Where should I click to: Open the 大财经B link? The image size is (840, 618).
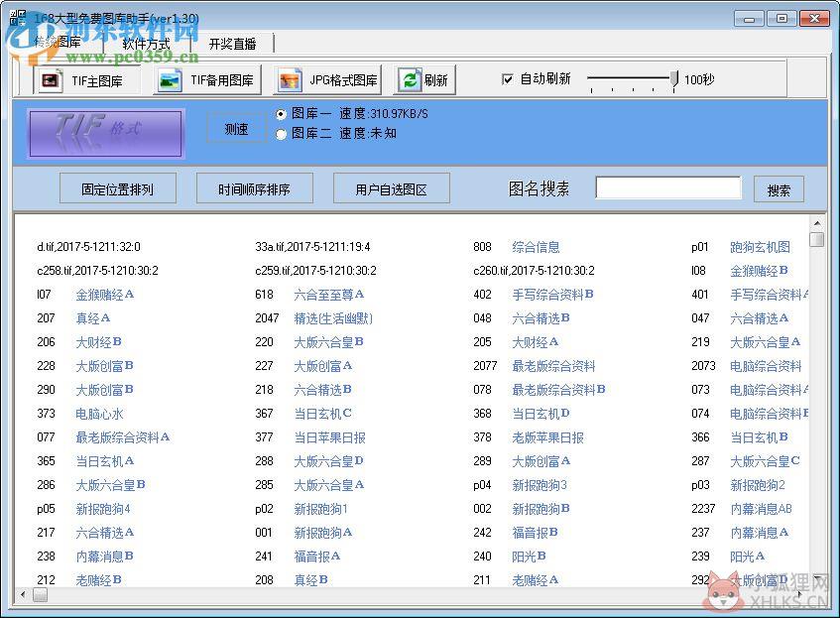click(x=98, y=342)
